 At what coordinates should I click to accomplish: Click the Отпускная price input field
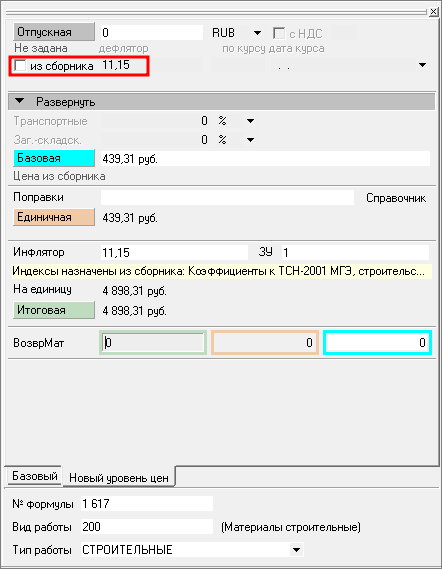(152, 33)
